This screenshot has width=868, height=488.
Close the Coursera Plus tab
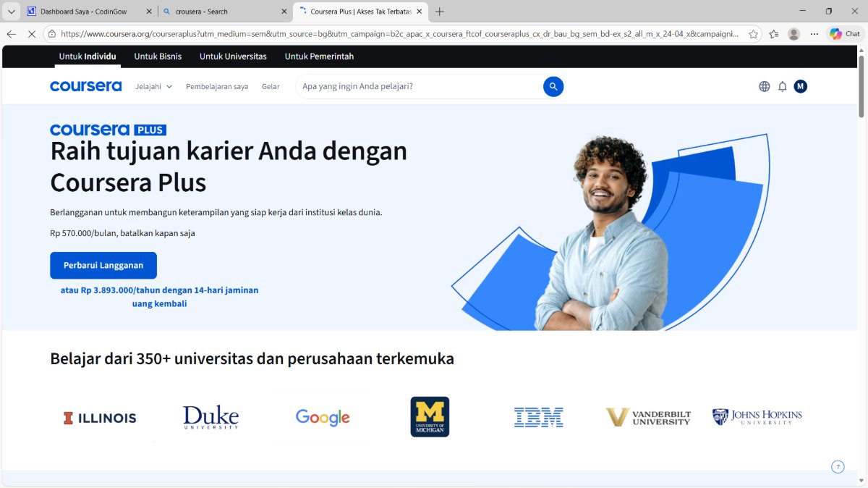pyautogui.click(x=419, y=12)
